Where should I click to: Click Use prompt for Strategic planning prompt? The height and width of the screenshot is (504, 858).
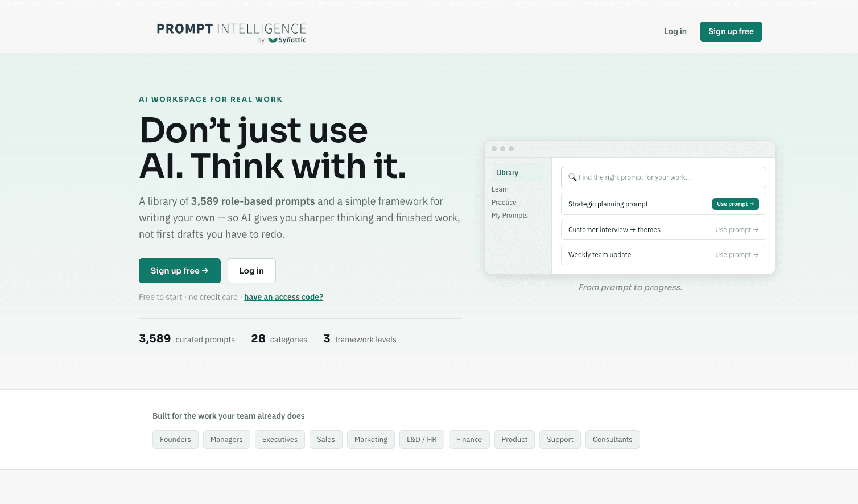pyautogui.click(x=736, y=204)
